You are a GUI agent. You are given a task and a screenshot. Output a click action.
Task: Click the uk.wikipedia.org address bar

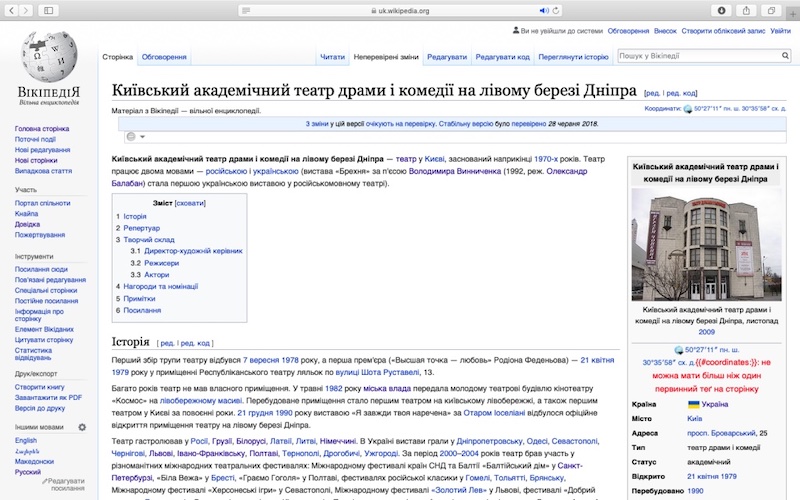pos(400,10)
